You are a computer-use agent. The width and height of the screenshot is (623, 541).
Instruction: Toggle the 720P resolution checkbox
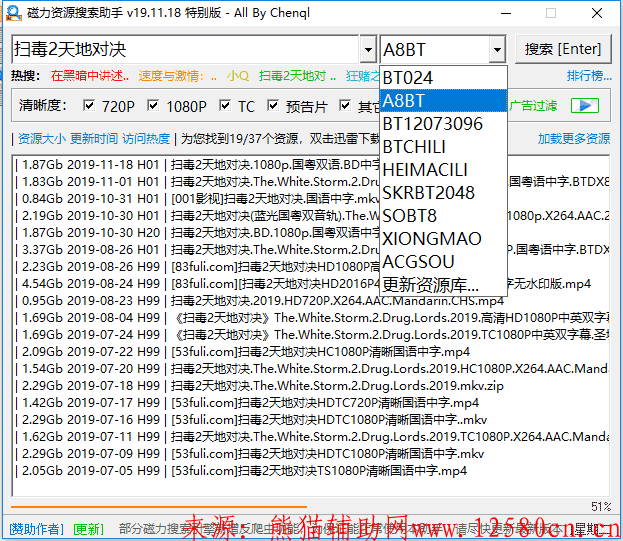click(89, 106)
